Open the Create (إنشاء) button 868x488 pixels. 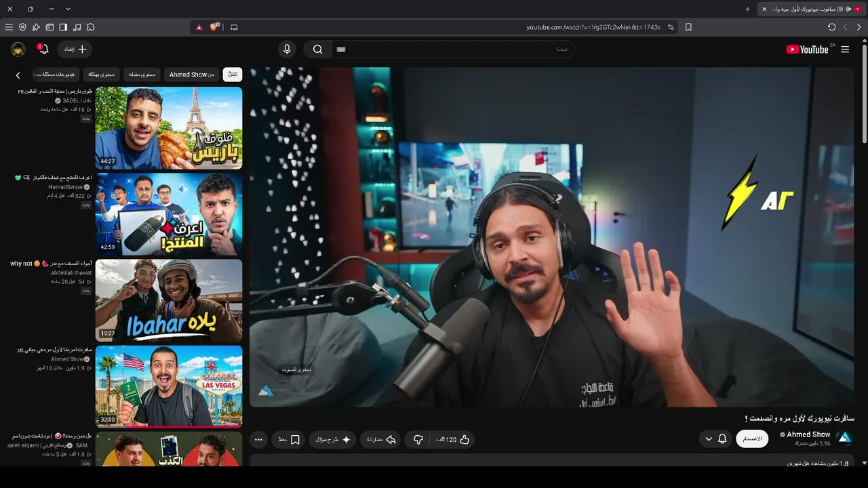[75, 49]
